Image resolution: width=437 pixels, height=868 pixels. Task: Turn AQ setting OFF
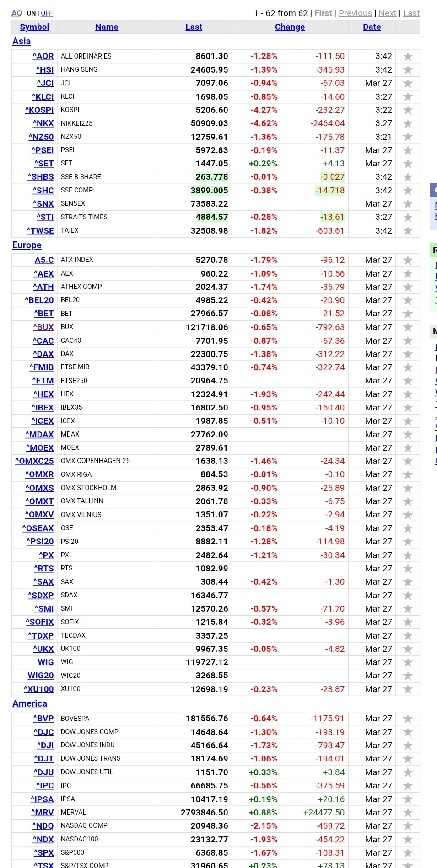coord(47,13)
